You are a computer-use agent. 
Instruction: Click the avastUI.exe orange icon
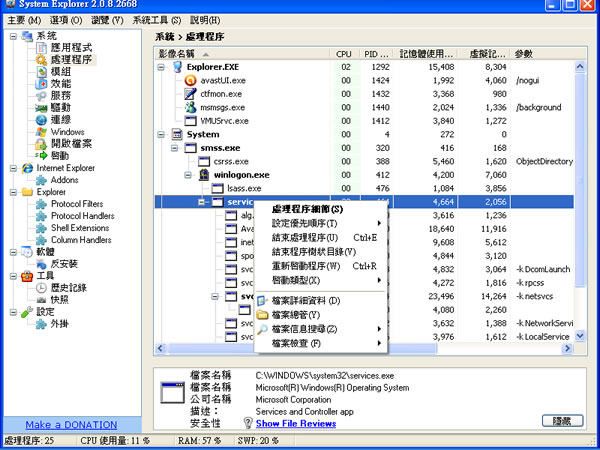[190, 81]
